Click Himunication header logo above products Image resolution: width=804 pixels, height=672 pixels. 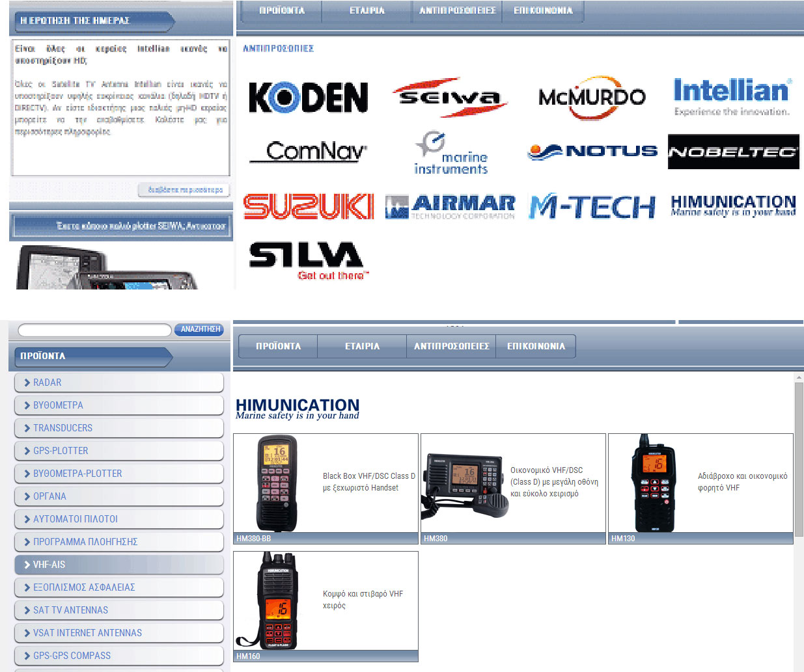298,409
